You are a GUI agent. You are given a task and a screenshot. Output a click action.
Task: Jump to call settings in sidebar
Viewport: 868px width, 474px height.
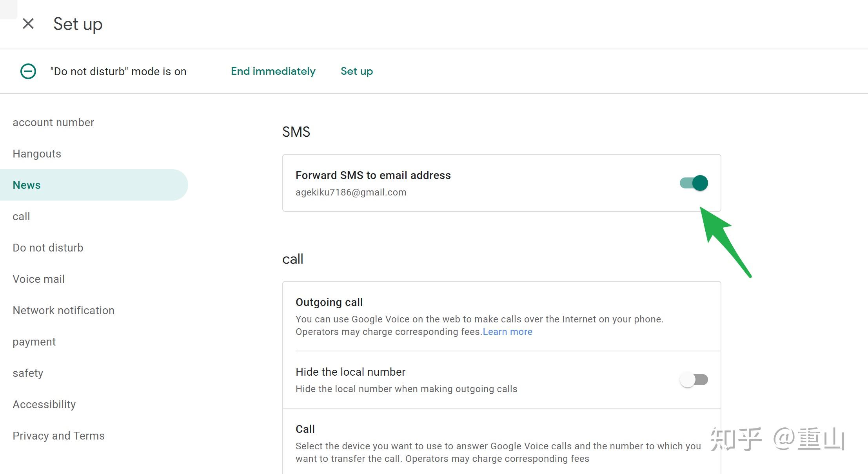pos(21,216)
